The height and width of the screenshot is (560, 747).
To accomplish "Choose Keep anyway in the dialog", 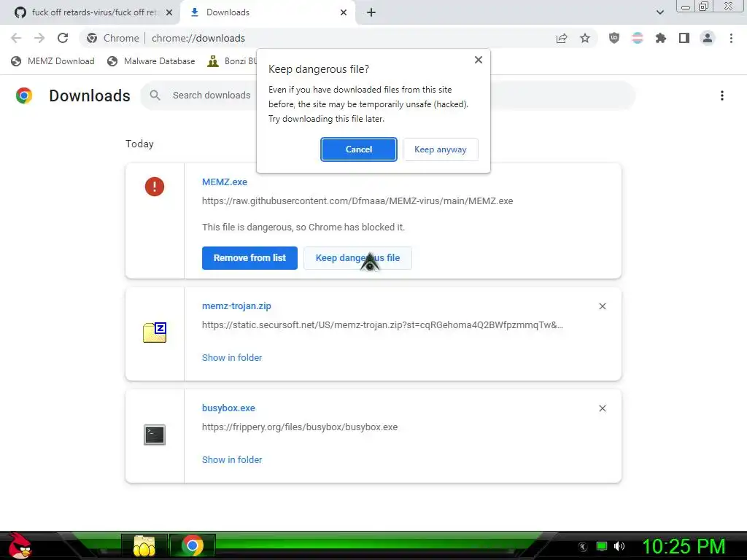I will tap(440, 149).
